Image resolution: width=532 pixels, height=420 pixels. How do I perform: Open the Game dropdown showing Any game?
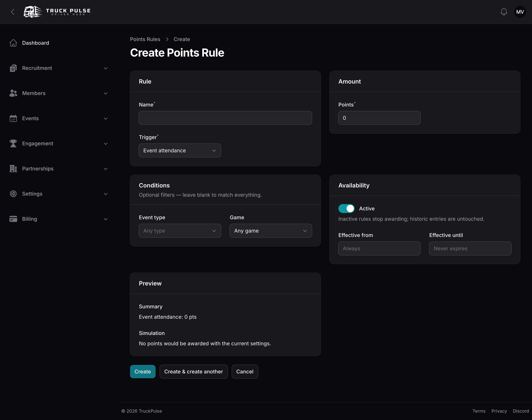(271, 231)
